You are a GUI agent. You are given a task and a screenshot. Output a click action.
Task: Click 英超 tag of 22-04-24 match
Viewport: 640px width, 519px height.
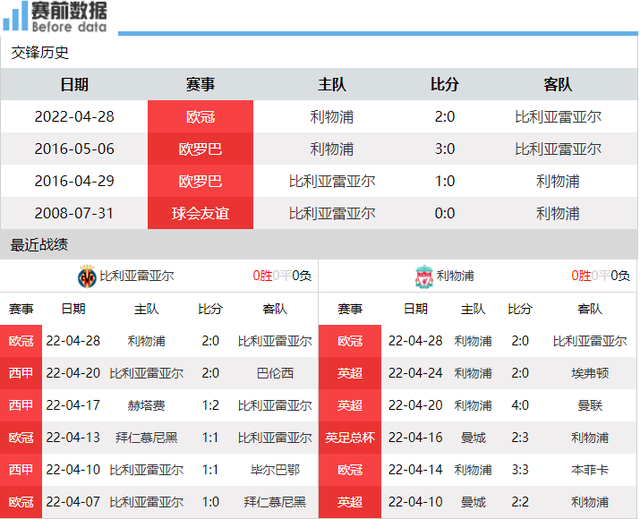tap(350, 373)
